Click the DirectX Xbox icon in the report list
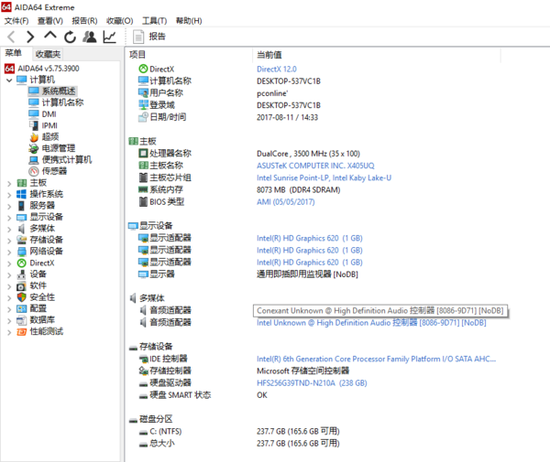Image resolution: width=550 pixels, height=462 pixels. 143,69
